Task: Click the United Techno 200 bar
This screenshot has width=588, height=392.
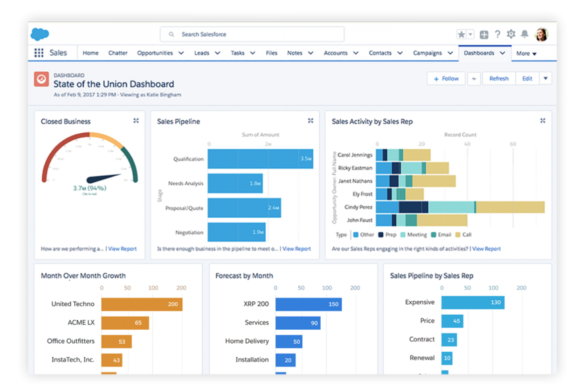Action: click(142, 304)
